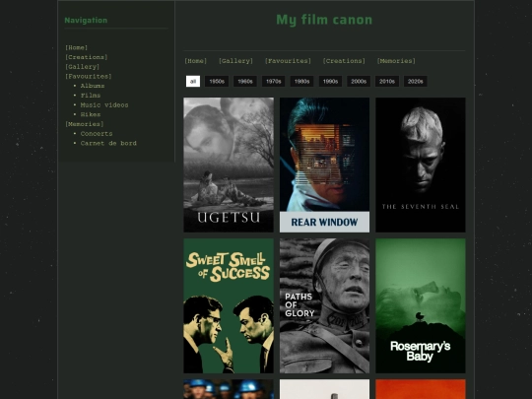The height and width of the screenshot is (399, 532).
Task: Click Creations in top menu bar
Action: coord(344,61)
